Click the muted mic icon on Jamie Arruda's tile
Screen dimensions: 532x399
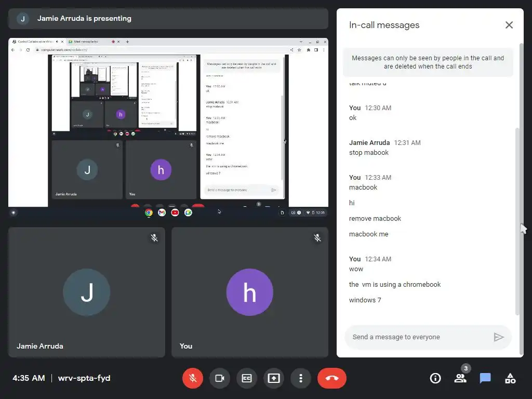coord(154,237)
